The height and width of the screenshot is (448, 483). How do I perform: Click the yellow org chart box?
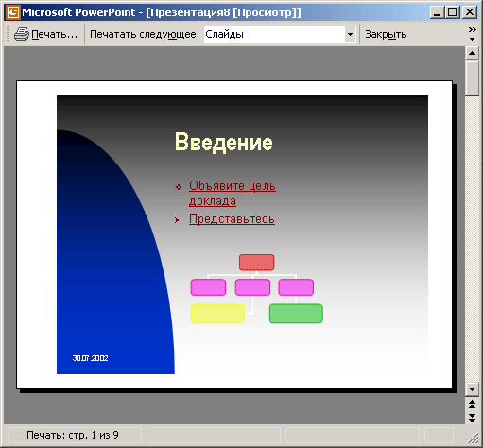[x=217, y=314]
